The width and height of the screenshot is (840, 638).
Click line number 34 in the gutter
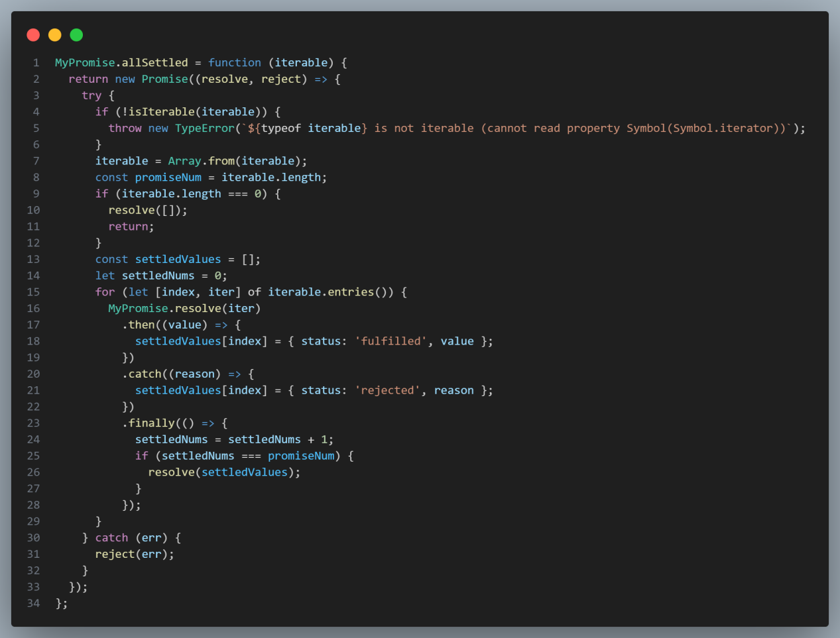(33, 603)
